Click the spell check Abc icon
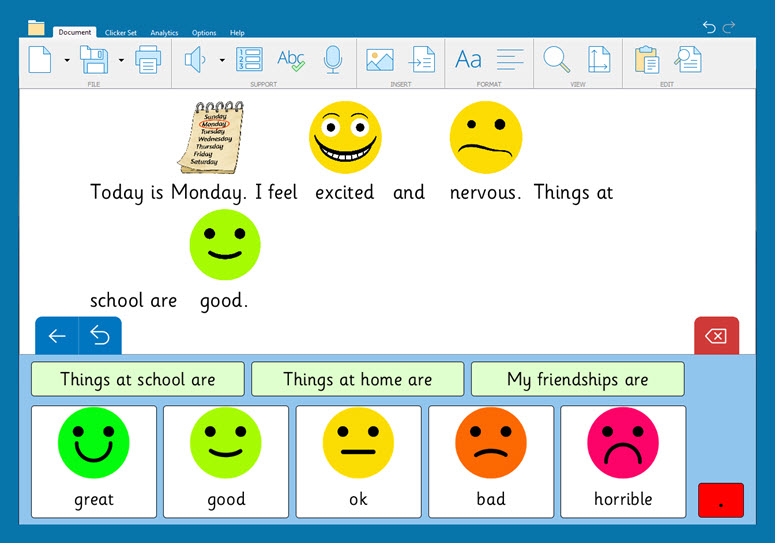Screen dimensions: 776x543 (291, 60)
